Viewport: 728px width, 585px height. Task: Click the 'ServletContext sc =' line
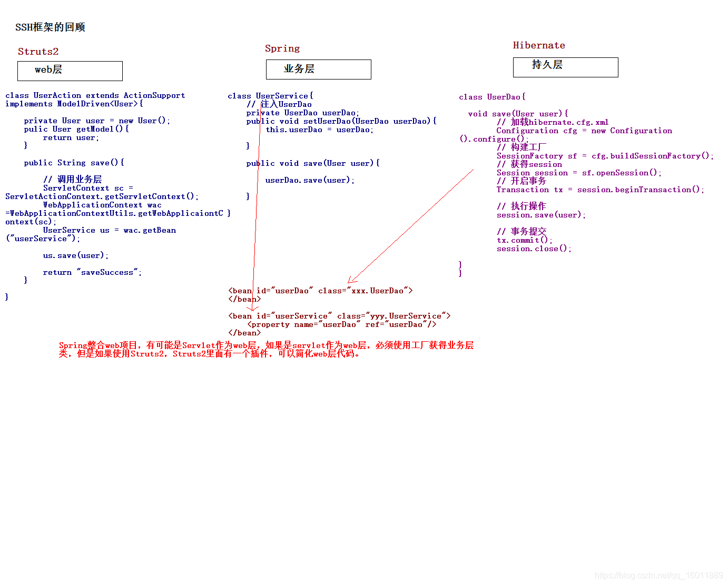(x=88, y=188)
